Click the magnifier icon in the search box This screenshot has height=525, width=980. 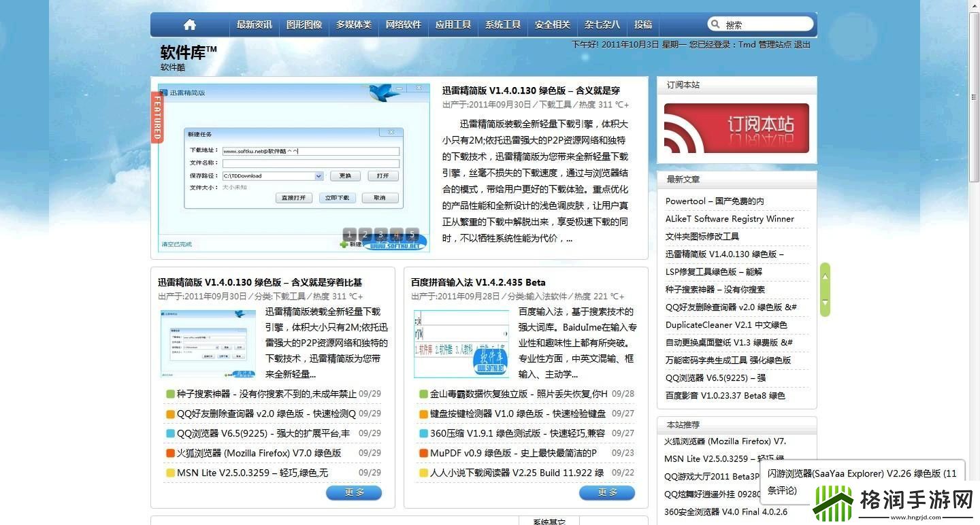tap(715, 23)
